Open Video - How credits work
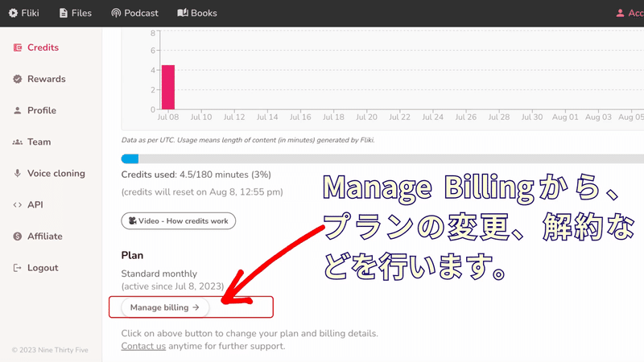 [178, 220]
